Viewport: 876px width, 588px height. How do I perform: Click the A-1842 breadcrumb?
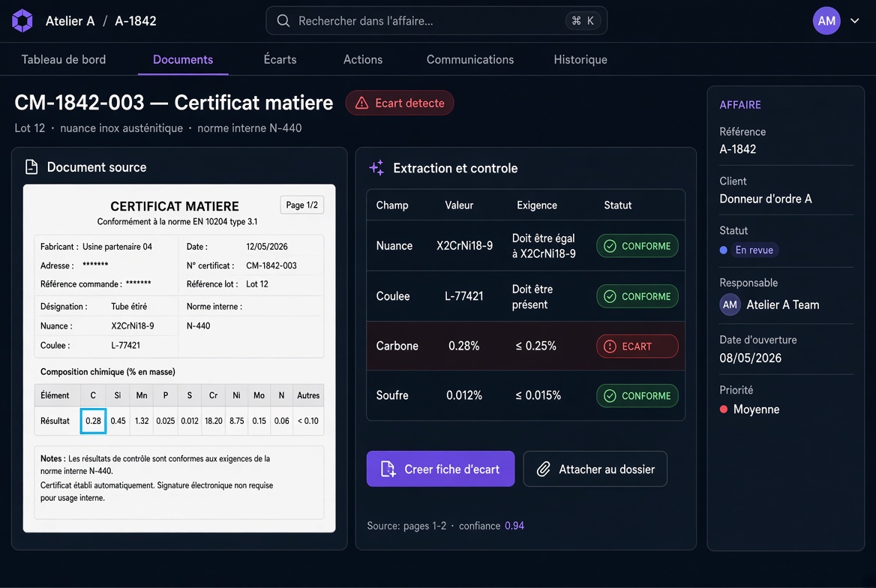tap(136, 21)
